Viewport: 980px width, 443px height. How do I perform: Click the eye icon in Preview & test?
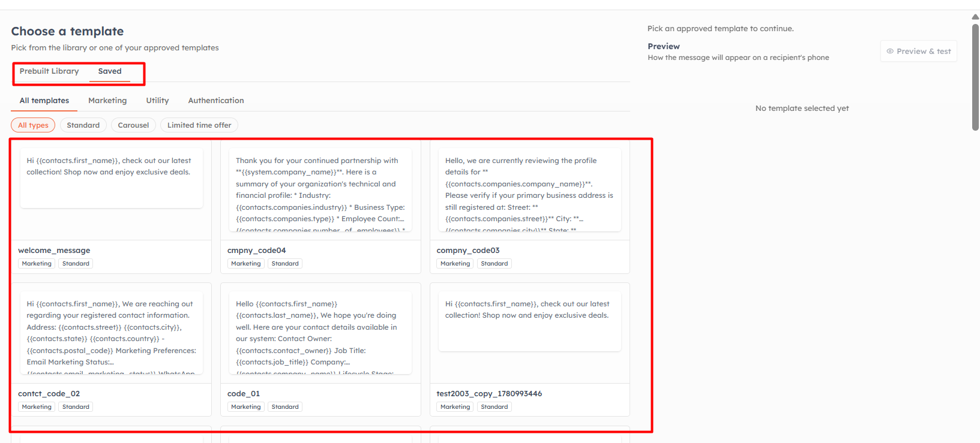coord(890,52)
